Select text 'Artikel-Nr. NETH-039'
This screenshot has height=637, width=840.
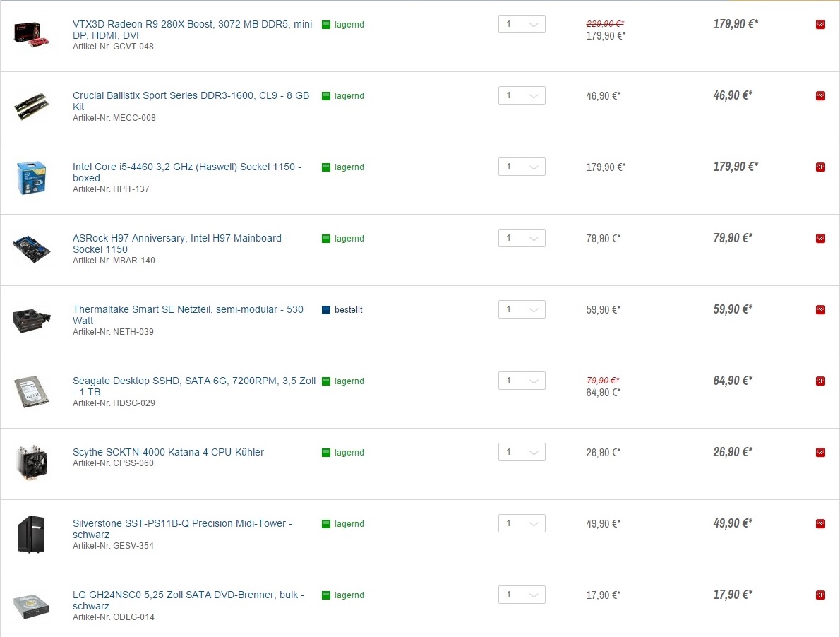click(113, 332)
